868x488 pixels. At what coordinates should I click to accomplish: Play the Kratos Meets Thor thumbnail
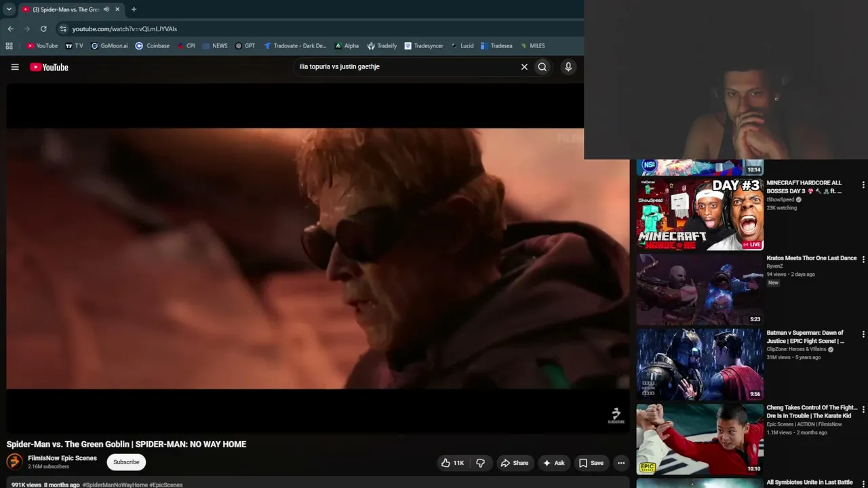[x=700, y=289]
